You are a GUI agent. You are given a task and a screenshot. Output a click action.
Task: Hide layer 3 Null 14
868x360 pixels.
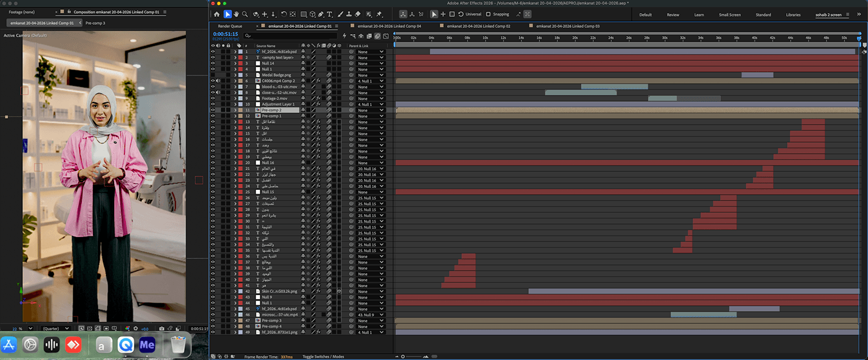click(213, 63)
